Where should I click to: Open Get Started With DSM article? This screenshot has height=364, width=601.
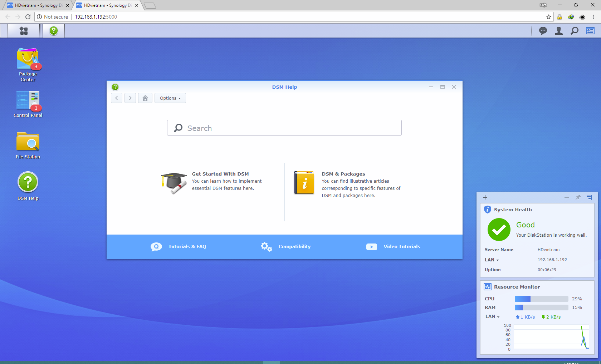click(220, 174)
